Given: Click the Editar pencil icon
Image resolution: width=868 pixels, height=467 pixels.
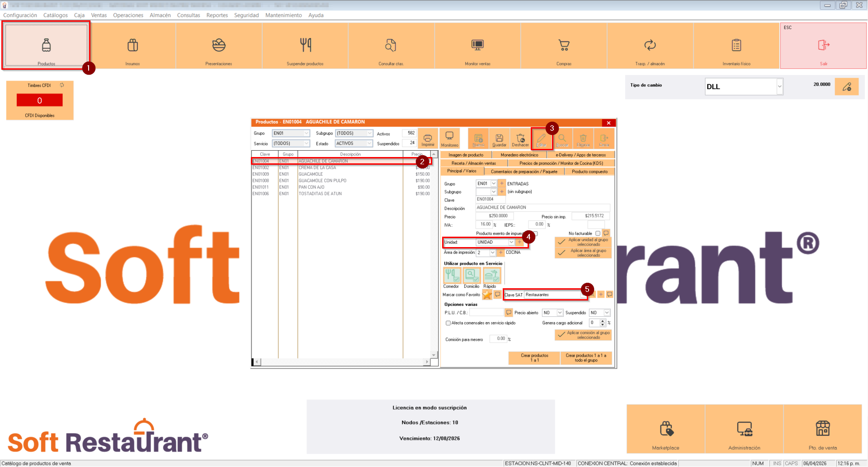Looking at the screenshot, I should (x=541, y=138).
